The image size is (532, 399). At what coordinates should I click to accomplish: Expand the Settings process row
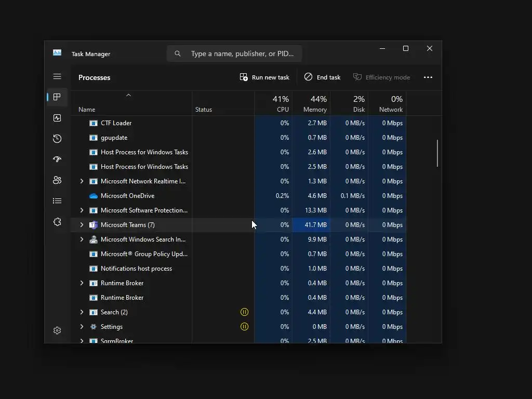(82, 327)
